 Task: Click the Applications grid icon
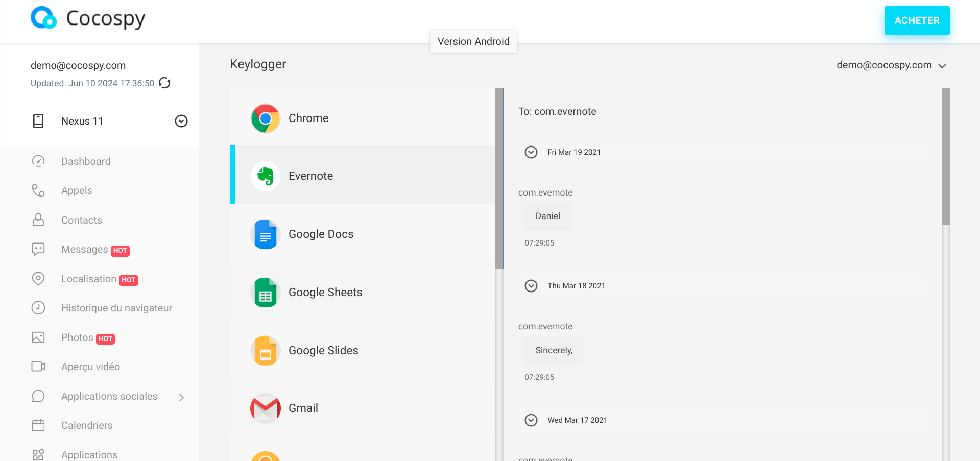[38, 454]
